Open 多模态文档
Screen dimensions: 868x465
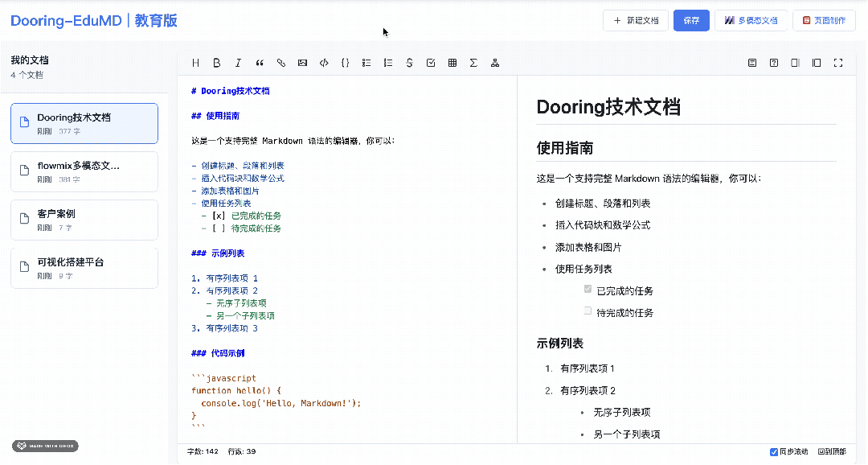tap(751, 20)
